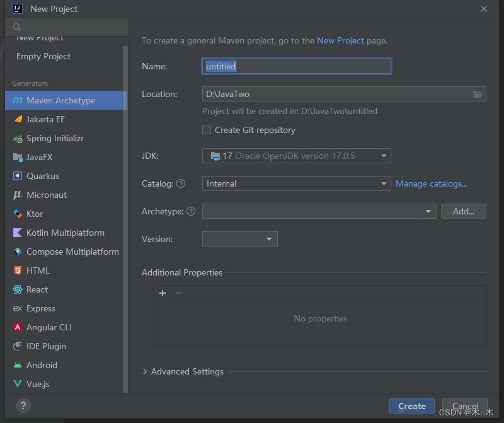Click the Add... archetype button

tap(464, 211)
